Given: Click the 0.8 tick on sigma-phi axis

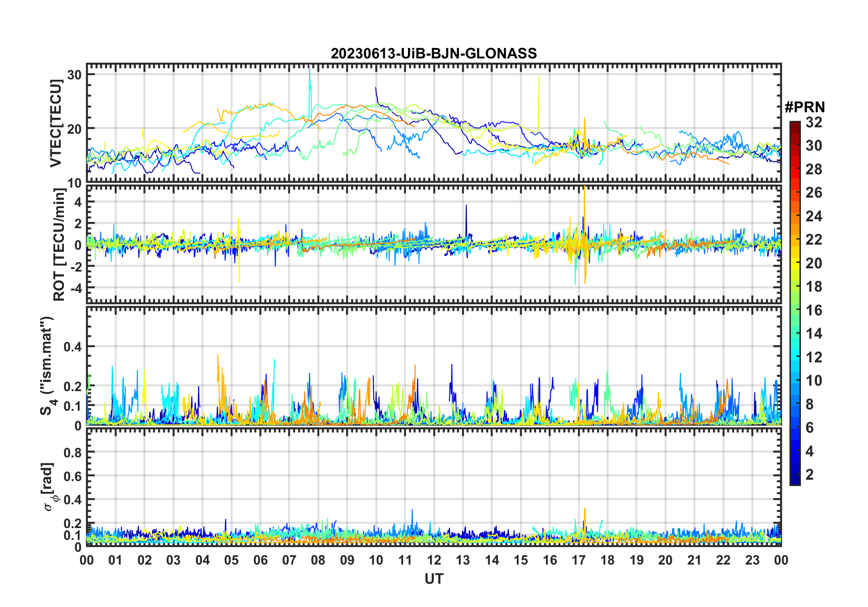Looking at the screenshot, I should point(72,452).
